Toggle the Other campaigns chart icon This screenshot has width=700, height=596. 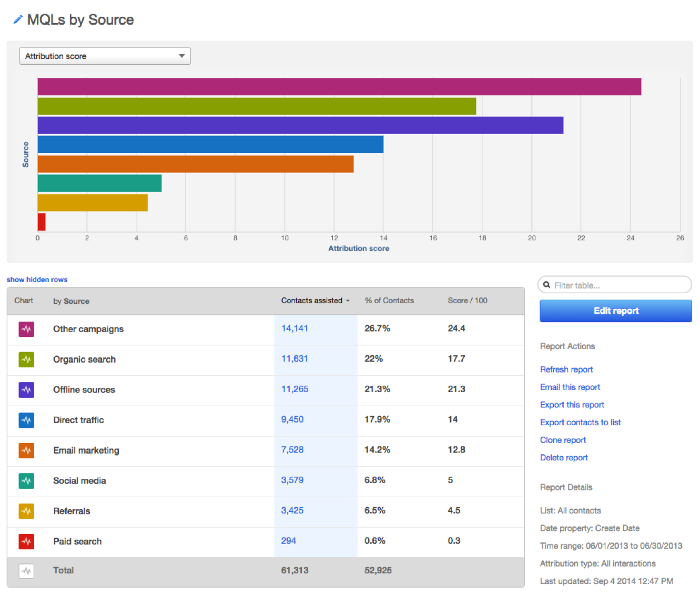(26, 330)
